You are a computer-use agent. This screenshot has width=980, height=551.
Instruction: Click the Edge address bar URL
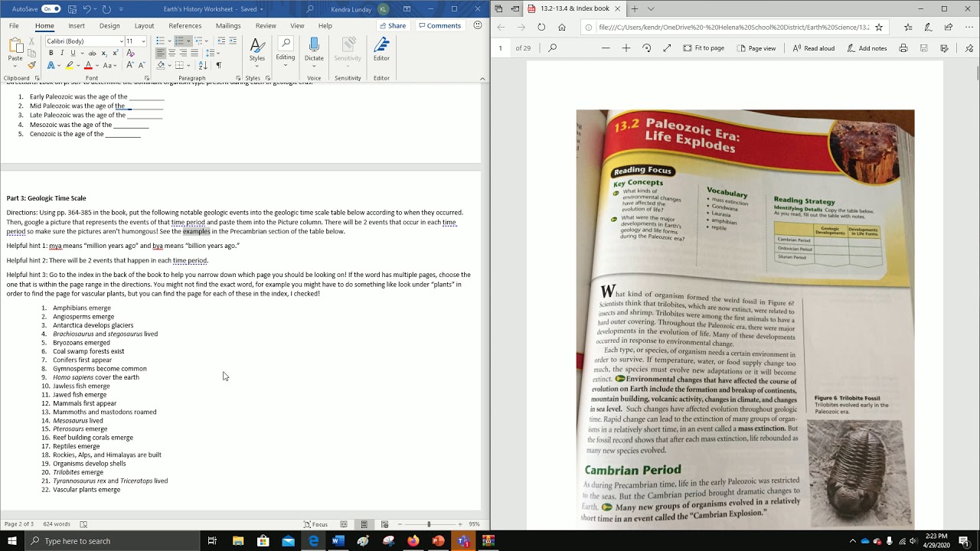[x=734, y=27]
